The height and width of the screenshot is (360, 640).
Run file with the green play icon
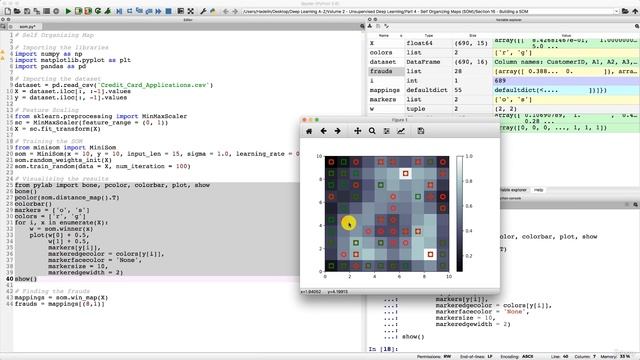pyautogui.click(x=68, y=11)
